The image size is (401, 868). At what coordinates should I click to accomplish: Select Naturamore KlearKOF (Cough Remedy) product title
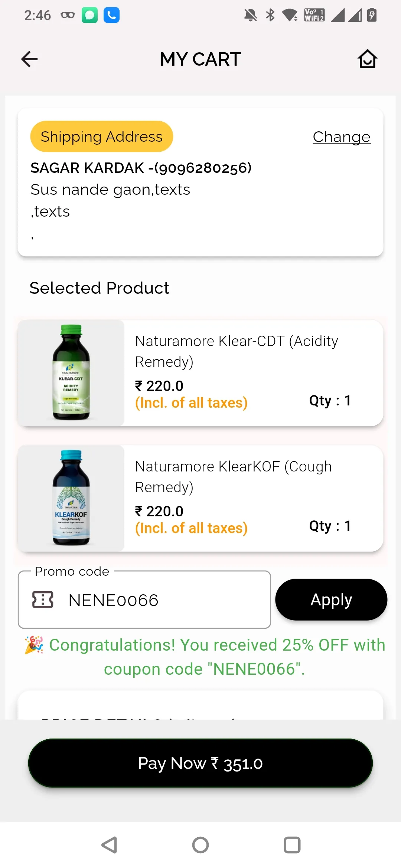233,476
